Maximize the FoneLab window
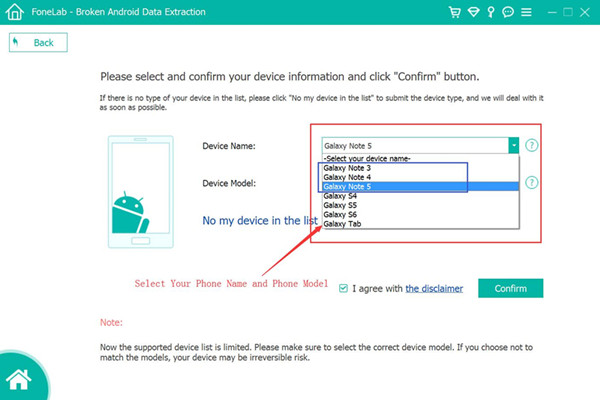Screen dimensions: 600x400 [568, 12]
